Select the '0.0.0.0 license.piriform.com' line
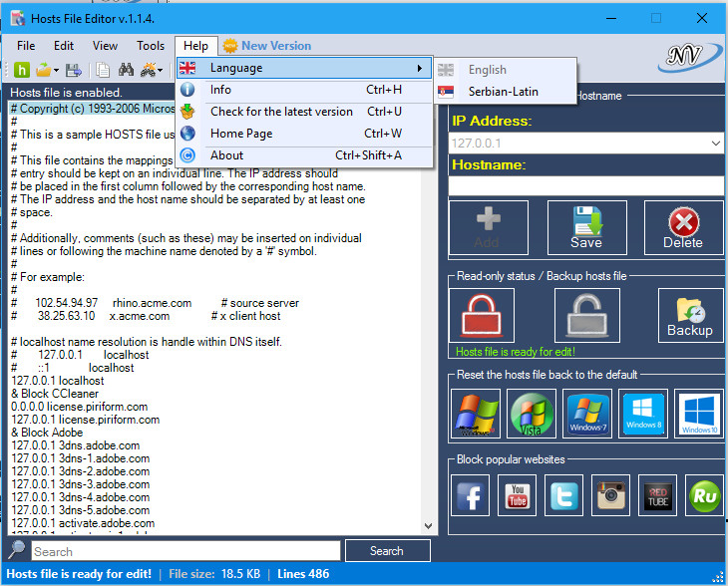Viewport: 728px width, 586px height. pos(80,407)
